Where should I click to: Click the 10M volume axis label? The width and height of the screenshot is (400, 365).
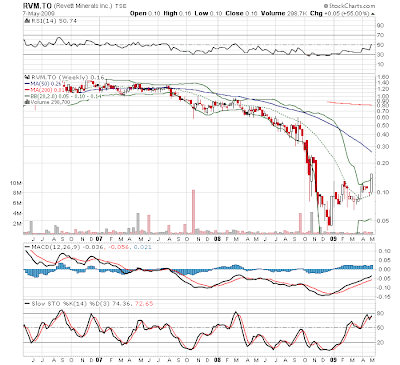tap(17, 183)
